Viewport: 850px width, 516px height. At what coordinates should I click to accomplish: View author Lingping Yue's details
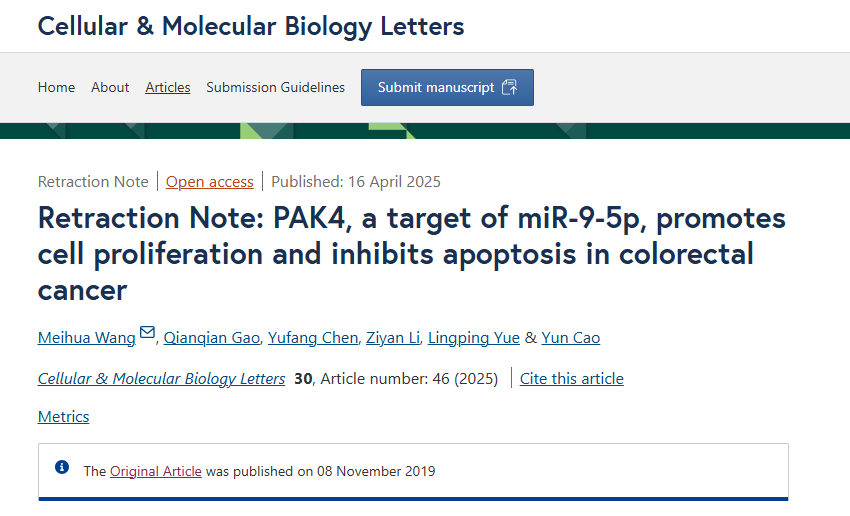coord(474,338)
